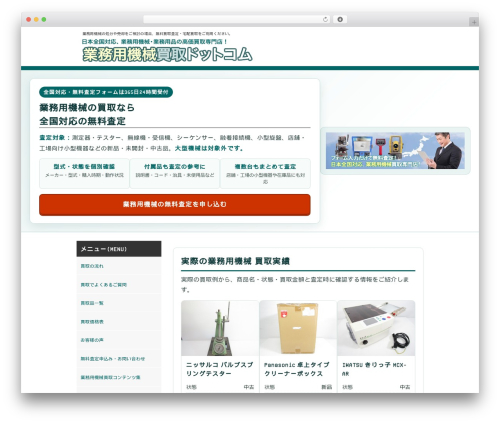The width and height of the screenshot is (500, 423).
Task: Click the banner image with businessman
Action: 395,150
